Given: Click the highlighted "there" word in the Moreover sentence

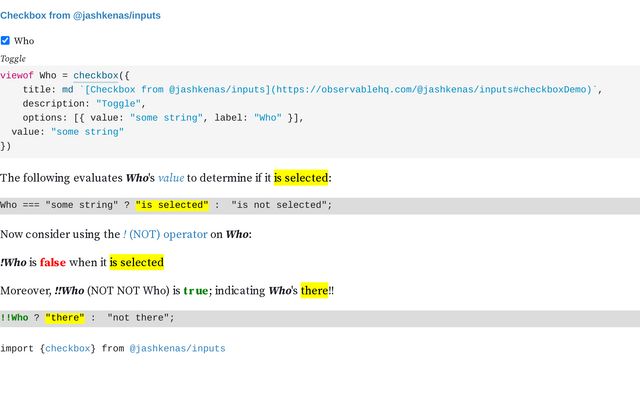Looking at the screenshot, I should [x=314, y=291].
